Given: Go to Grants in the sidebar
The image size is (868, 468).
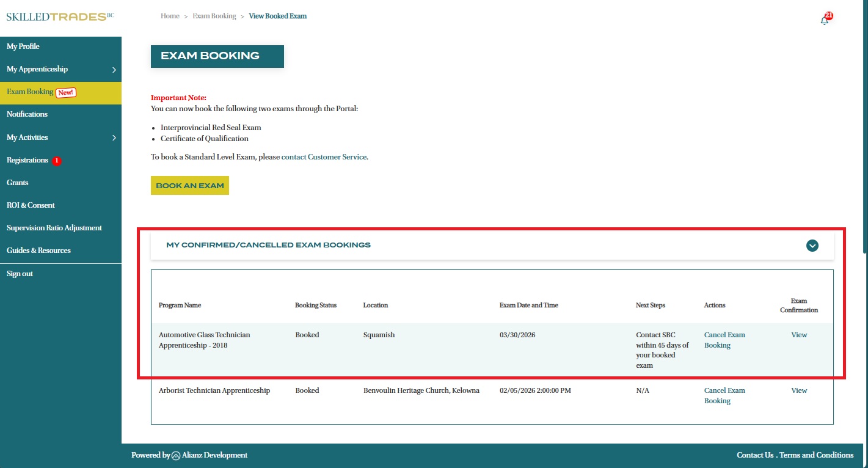Looking at the screenshot, I should coord(18,183).
